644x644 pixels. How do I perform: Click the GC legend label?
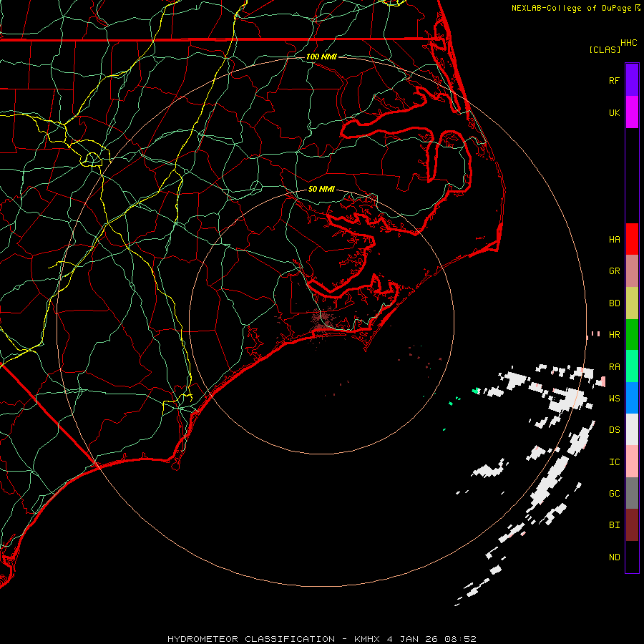pyautogui.click(x=614, y=493)
